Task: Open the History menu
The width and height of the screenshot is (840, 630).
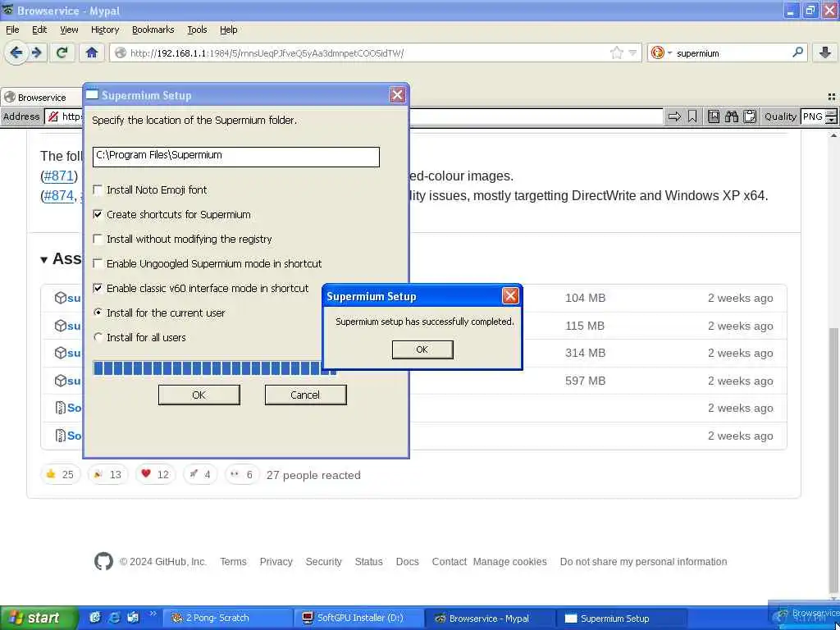Action: tap(105, 30)
